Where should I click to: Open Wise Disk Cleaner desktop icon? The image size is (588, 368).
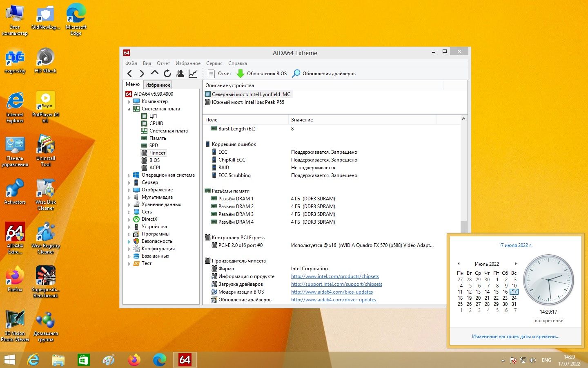[46, 194]
